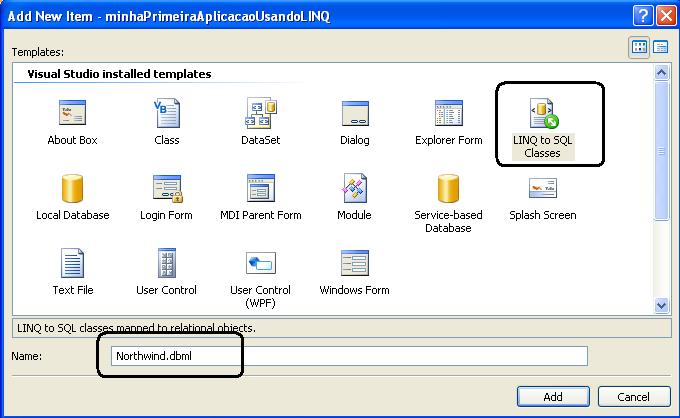Click the "Text File" label text
This screenshot has height=418, width=680.
coord(73,290)
